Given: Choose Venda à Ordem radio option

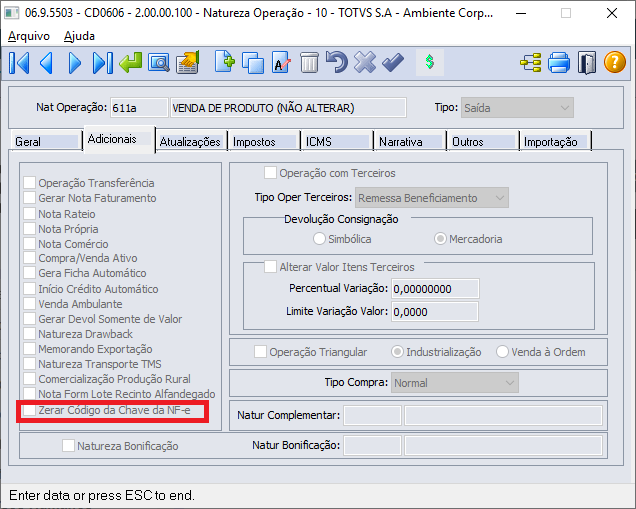Looking at the screenshot, I should [x=502, y=352].
